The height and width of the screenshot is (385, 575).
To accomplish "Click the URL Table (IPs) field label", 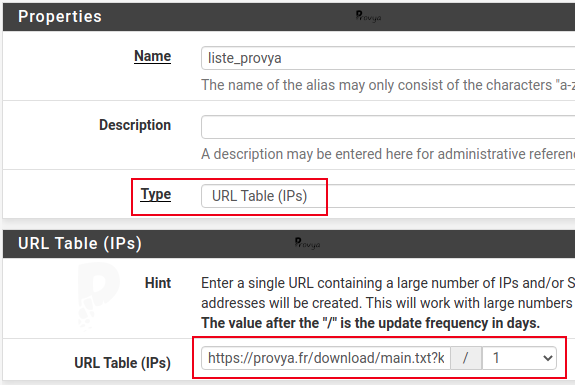I will [x=122, y=363].
